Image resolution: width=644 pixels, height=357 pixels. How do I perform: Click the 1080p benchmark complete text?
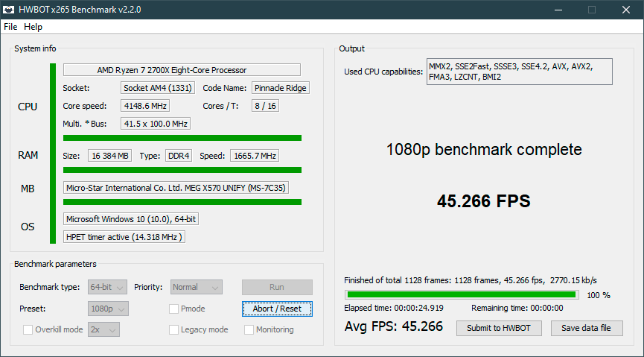(x=484, y=149)
